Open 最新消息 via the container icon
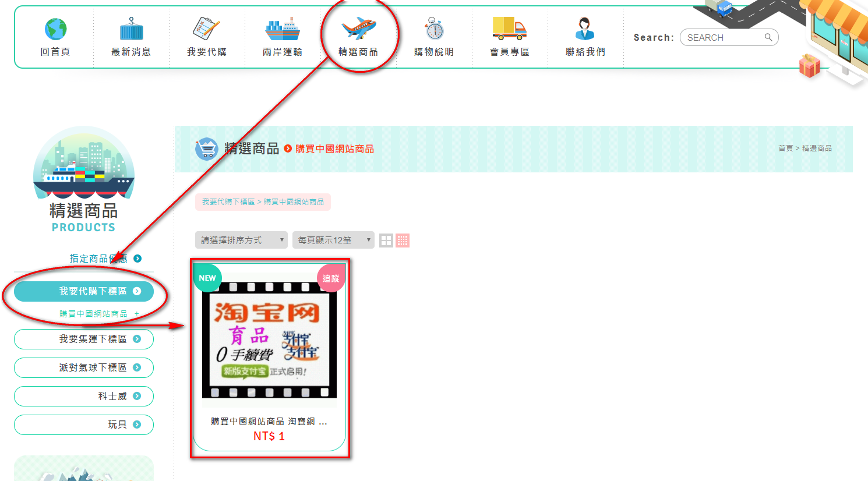This screenshot has height=481, width=868. [x=131, y=29]
